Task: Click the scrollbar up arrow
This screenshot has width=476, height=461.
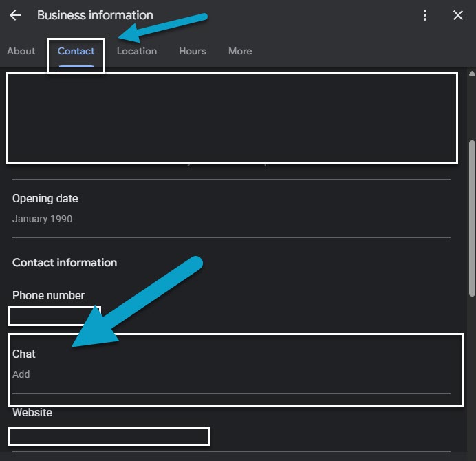Action: (x=472, y=73)
